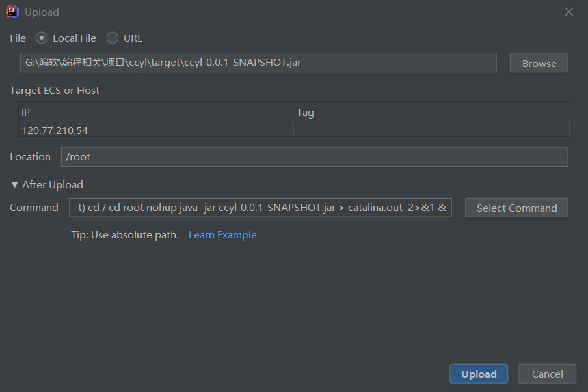Click the local file path input field
588x392 pixels.
258,63
